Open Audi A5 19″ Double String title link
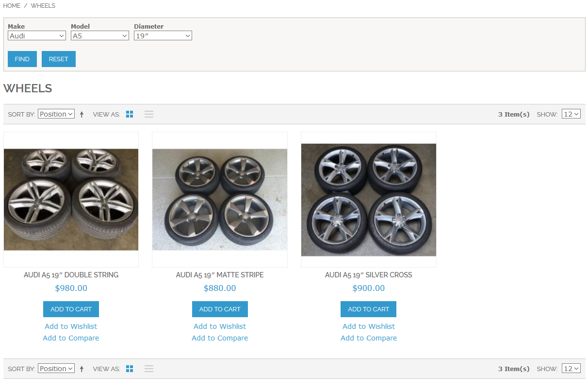This screenshot has width=588, height=391. (x=71, y=275)
